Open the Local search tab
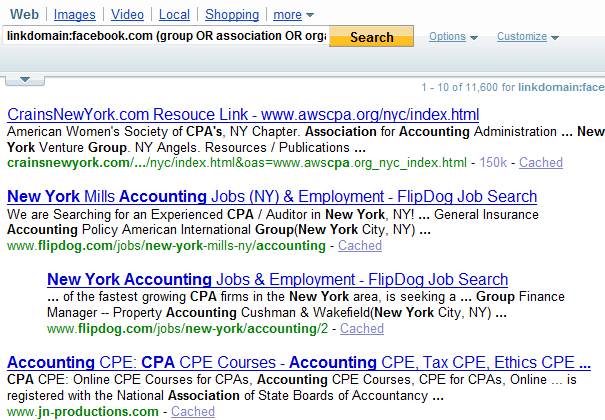The image size is (605, 420). coord(174,15)
